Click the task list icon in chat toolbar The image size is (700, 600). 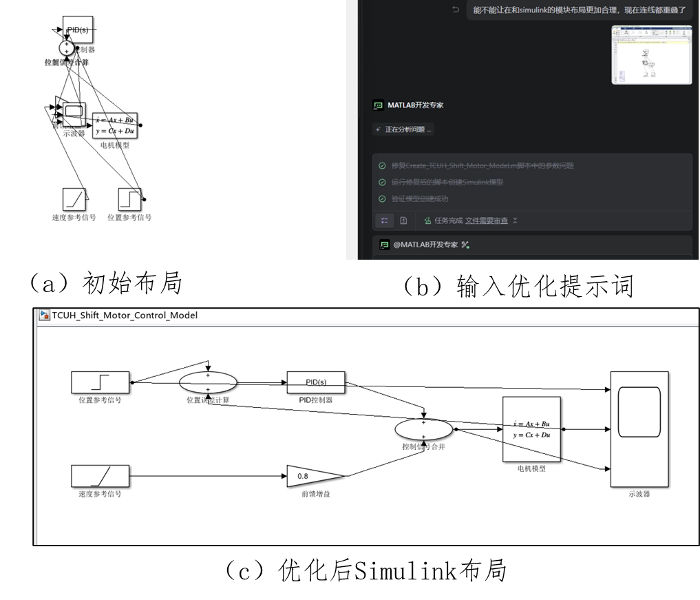click(384, 220)
